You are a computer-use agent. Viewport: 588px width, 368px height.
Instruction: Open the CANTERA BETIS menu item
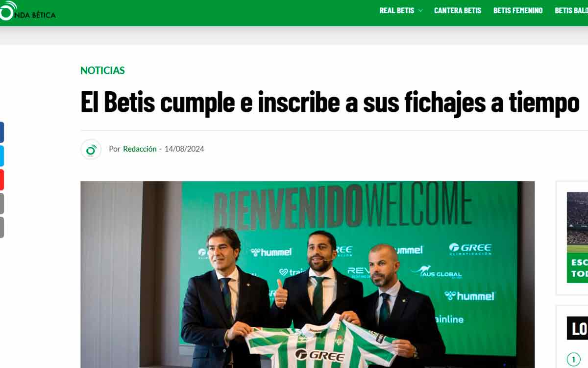tap(458, 10)
